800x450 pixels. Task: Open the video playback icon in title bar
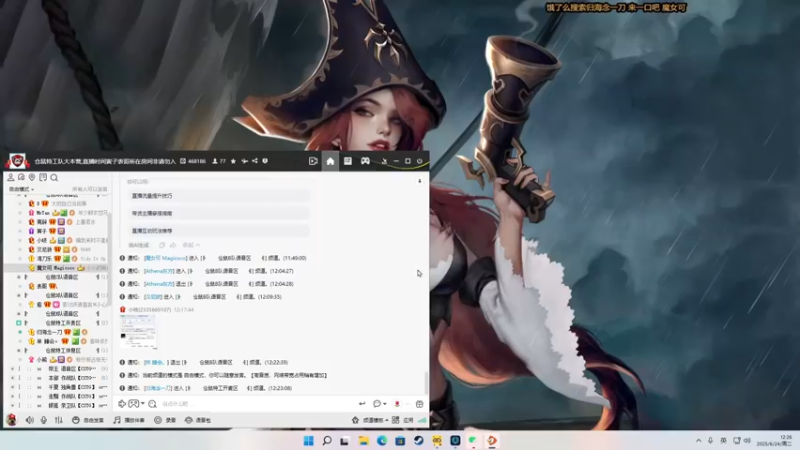coord(313,161)
